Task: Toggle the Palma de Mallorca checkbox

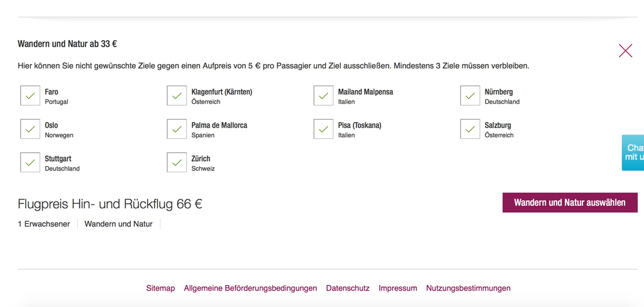Action: (177, 129)
